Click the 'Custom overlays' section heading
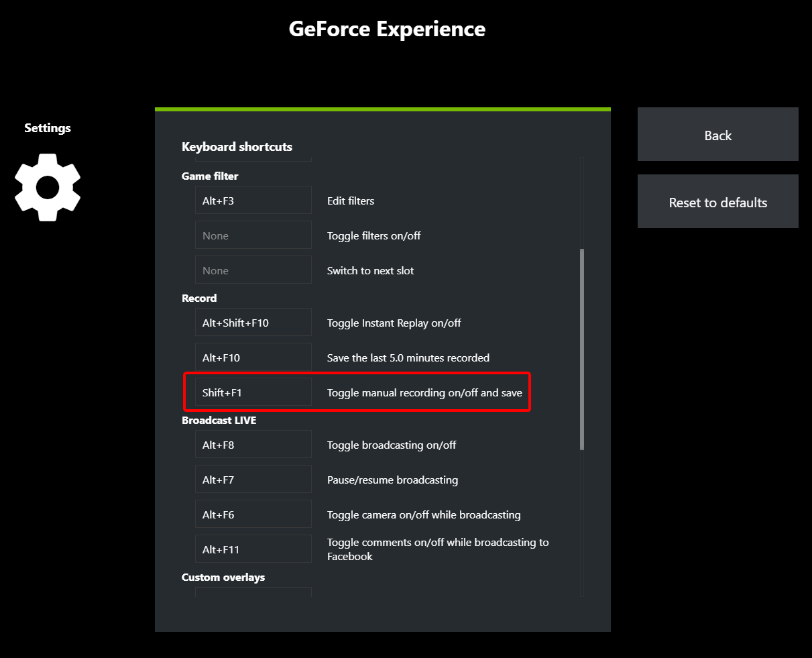Image resolution: width=812 pixels, height=658 pixels. 223,577
